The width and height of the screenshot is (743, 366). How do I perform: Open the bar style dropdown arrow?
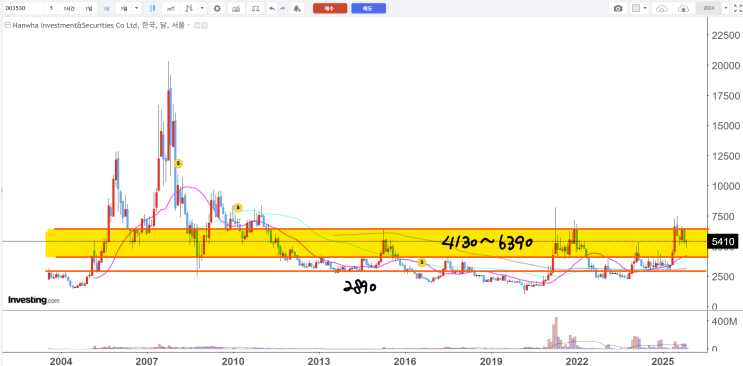[x=202, y=8]
